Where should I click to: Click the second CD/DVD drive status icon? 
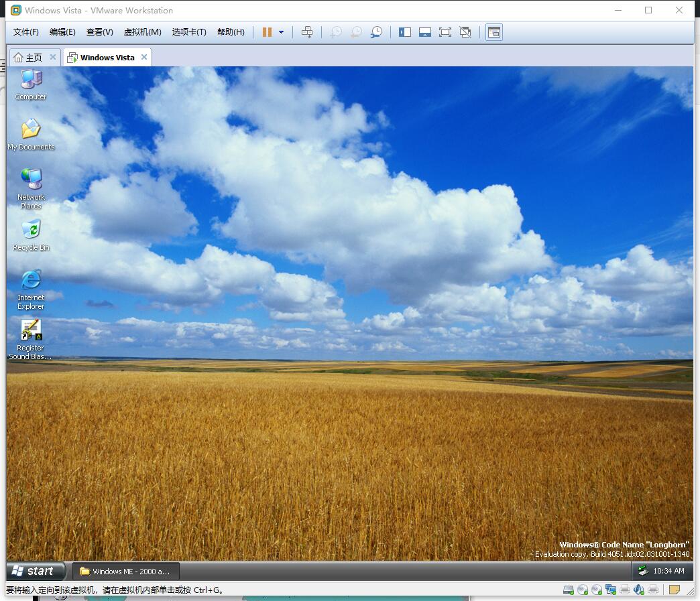coord(597,590)
